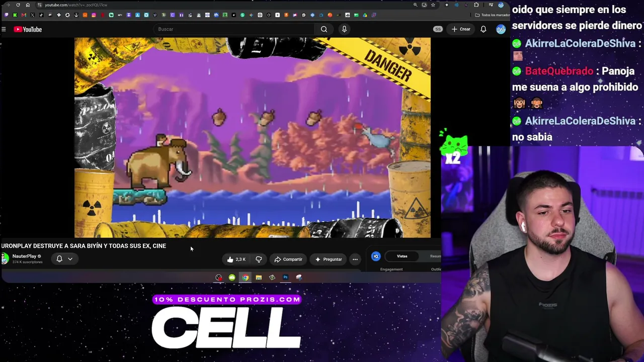This screenshot has width=644, height=362.
Task: Open the Todos los marcadores folder
Action: 493,15
